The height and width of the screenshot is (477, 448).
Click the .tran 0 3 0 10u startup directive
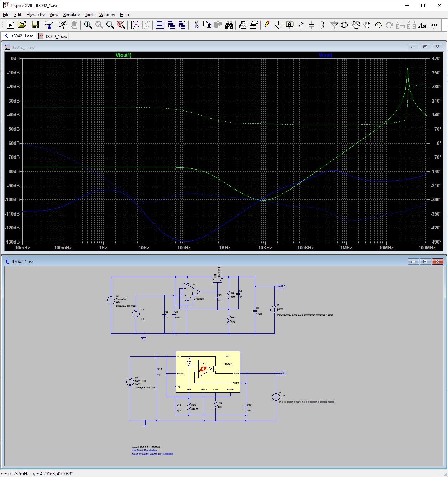(144, 450)
